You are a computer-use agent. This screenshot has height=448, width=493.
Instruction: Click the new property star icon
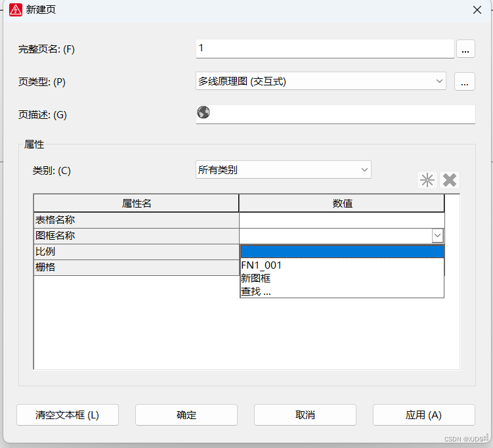pyautogui.click(x=427, y=180)
